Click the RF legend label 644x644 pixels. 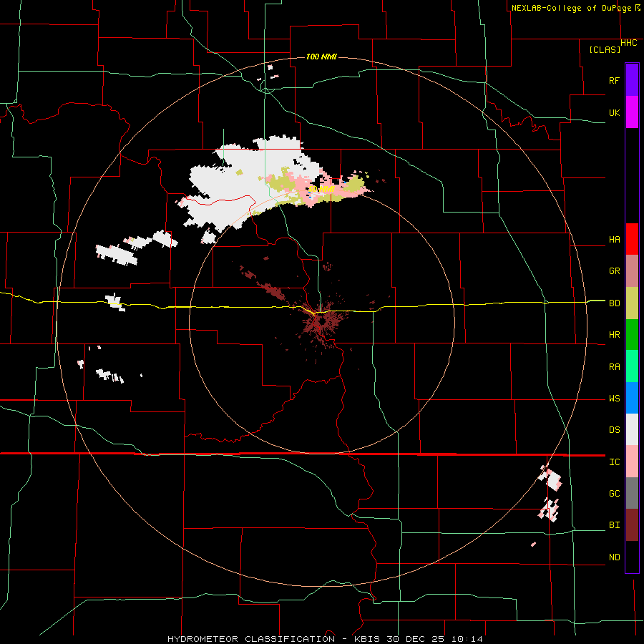pos(614,80)
